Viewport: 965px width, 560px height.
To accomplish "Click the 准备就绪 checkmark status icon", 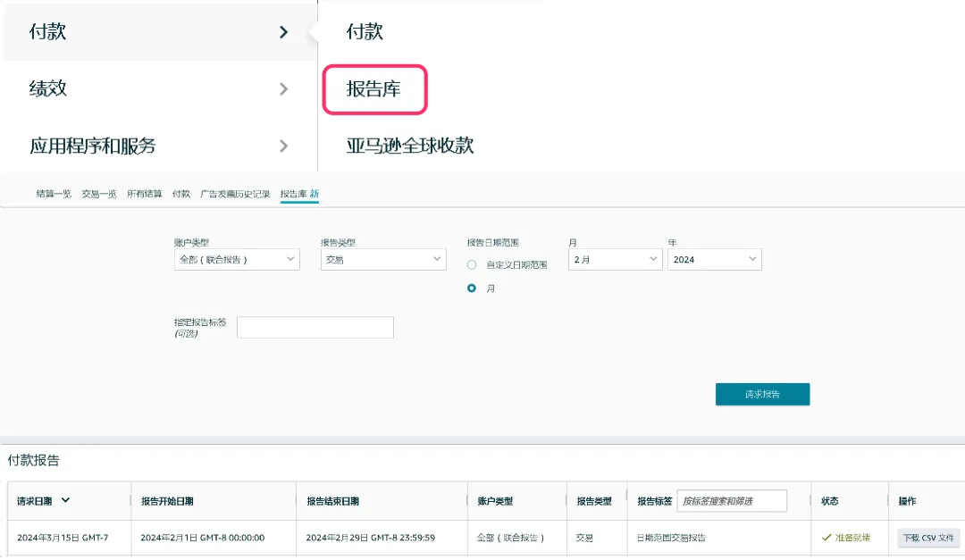I will (x=827, y=538).
